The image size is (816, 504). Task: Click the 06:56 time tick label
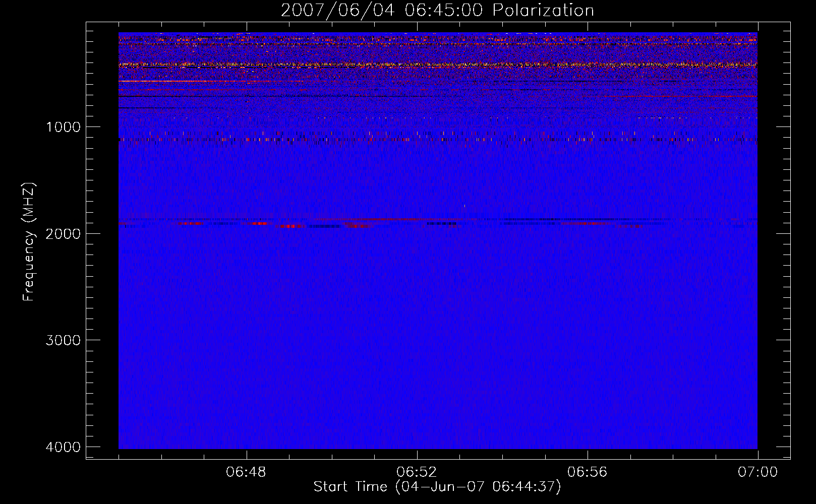point(587,472)
